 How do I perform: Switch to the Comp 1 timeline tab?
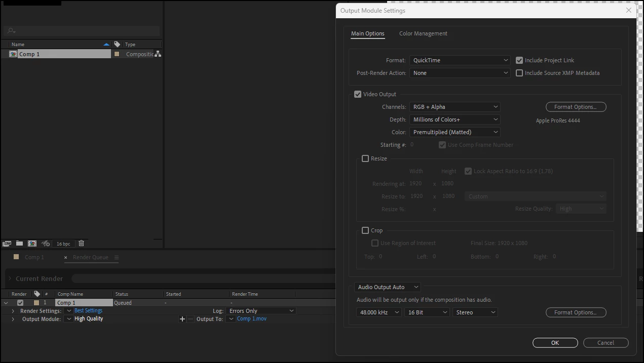click(x=34, y=257)
